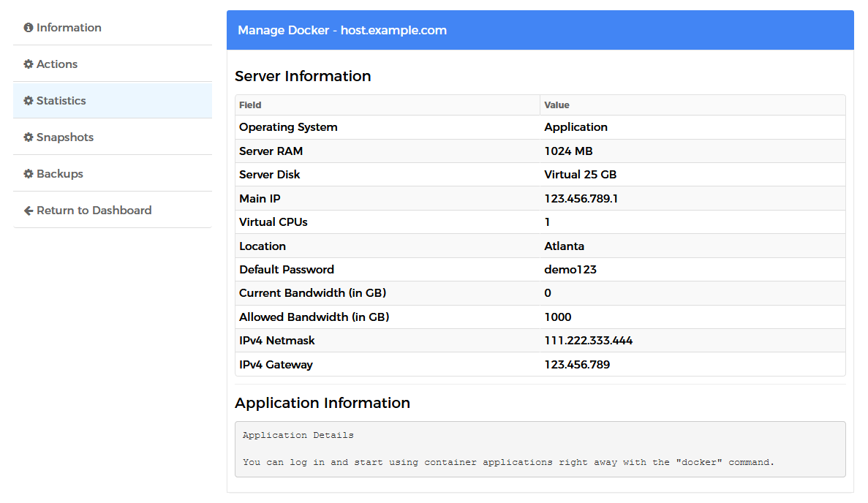Select the Operating System field label
868x503 pixels.
(288, 127)
